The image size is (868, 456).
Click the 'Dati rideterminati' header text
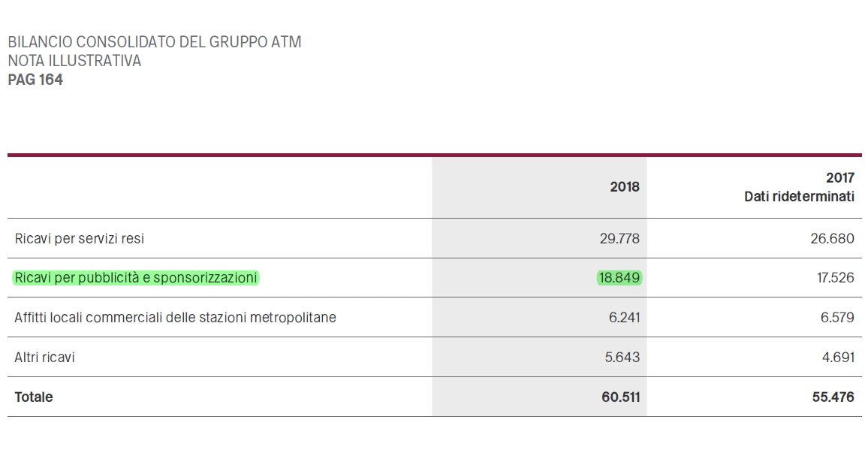point(799,197)
